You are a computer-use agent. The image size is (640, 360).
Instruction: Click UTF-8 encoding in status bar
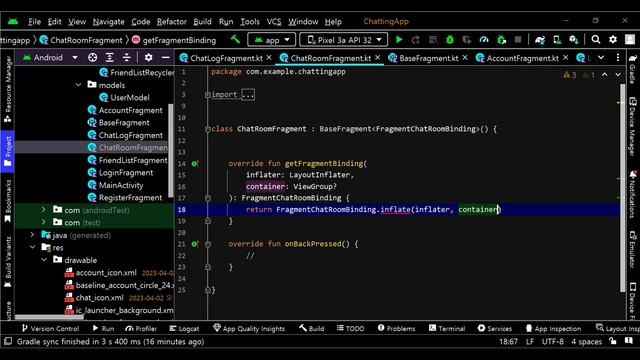[x=553, y=341]
